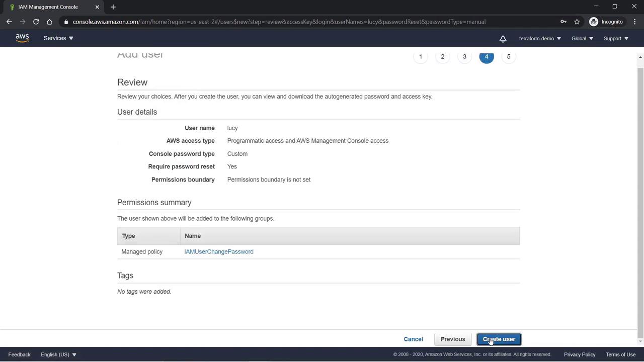The width and height of the screenshot is (644, 362).
Task: Click the AWS logo
Action: (x=22, y=38)
